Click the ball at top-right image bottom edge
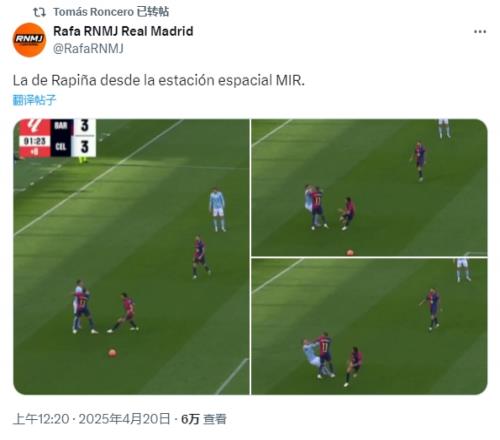 350,253
